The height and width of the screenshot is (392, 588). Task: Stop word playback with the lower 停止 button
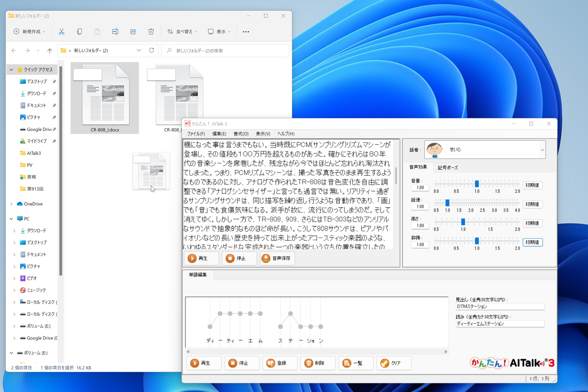tap(242, 363)
